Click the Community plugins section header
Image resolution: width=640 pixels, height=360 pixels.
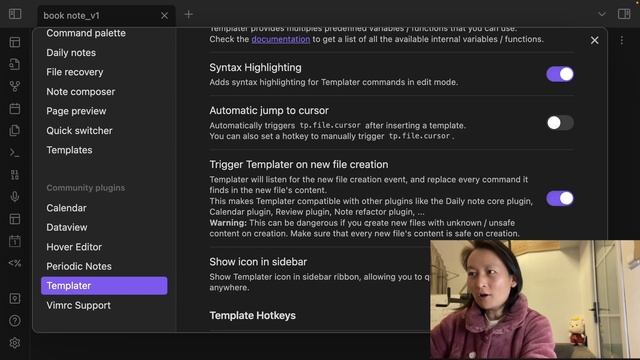[x=86, y=188]
